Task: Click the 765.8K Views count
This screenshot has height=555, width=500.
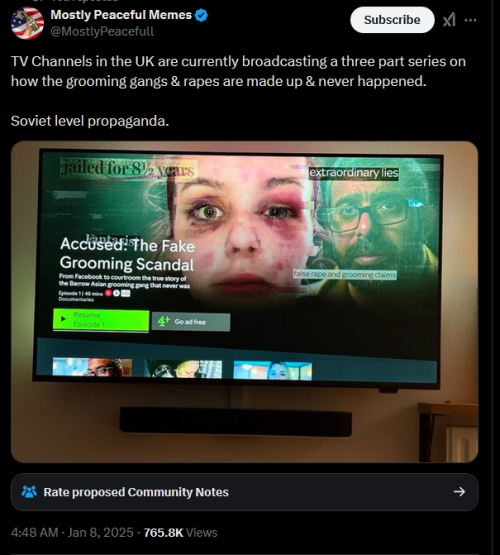Action: (x=180, y=532)
